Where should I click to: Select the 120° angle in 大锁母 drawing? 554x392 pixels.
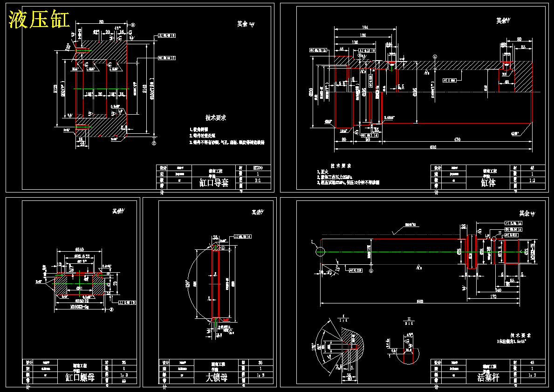[188, 284]
